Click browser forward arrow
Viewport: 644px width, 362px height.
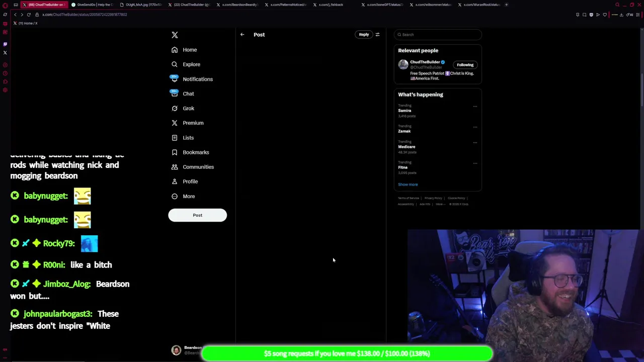click(22, 15)
